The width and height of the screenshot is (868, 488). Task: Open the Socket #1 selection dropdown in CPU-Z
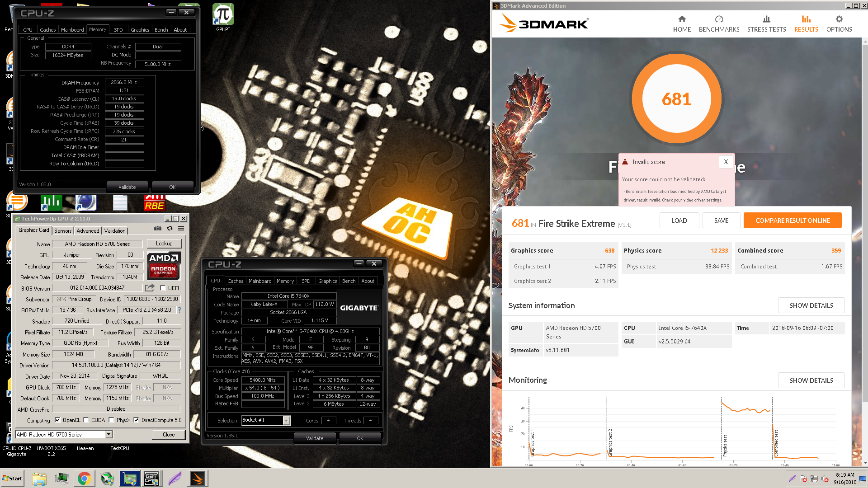pyautogui.click(x=286, y=420)
